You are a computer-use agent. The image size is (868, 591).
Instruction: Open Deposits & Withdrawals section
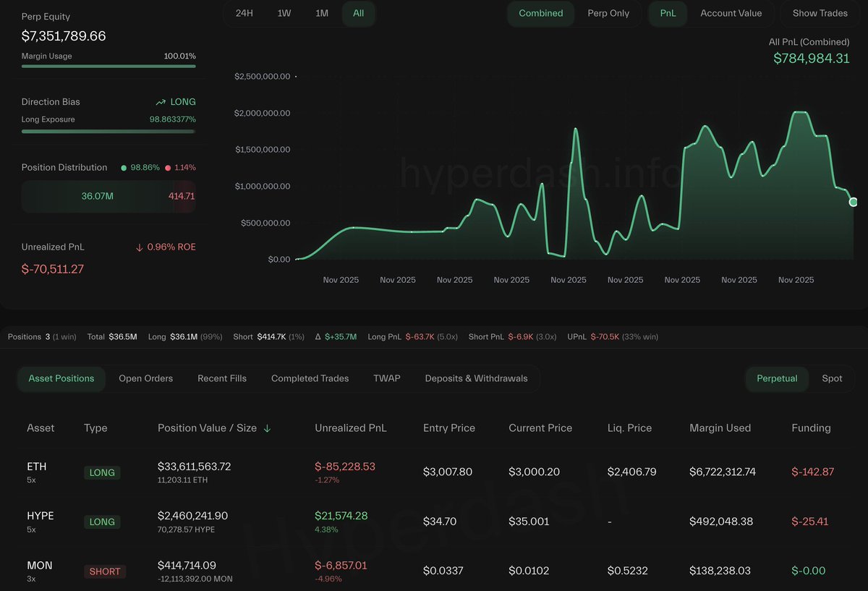[x=476, y=378]
